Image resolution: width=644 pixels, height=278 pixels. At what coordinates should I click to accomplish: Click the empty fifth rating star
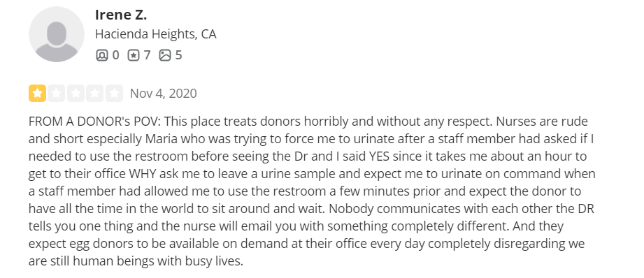[114, 93]
